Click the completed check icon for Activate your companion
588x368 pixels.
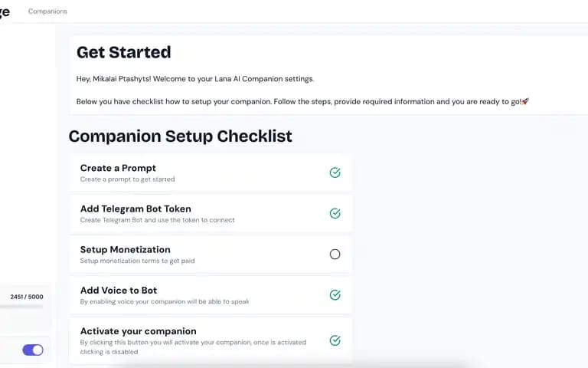coord(335,340)
